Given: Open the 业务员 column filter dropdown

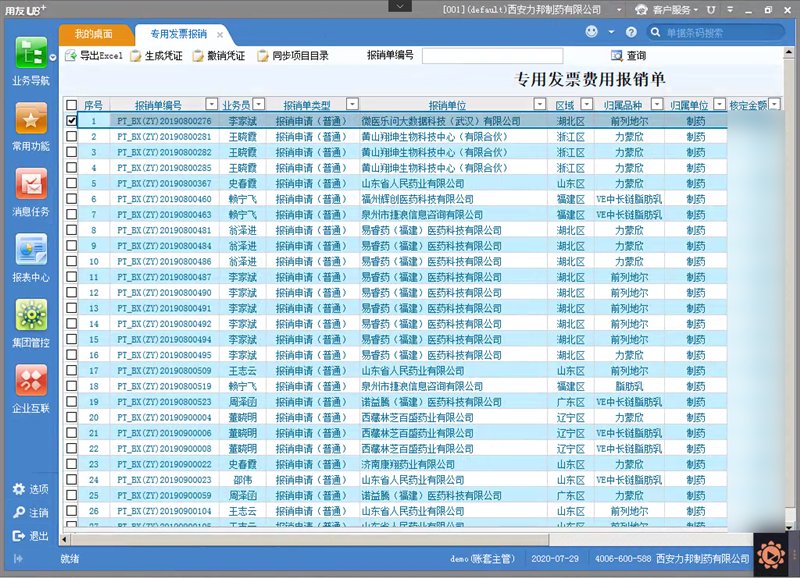Looking at the screenshot, I should (x=259, y=104).
